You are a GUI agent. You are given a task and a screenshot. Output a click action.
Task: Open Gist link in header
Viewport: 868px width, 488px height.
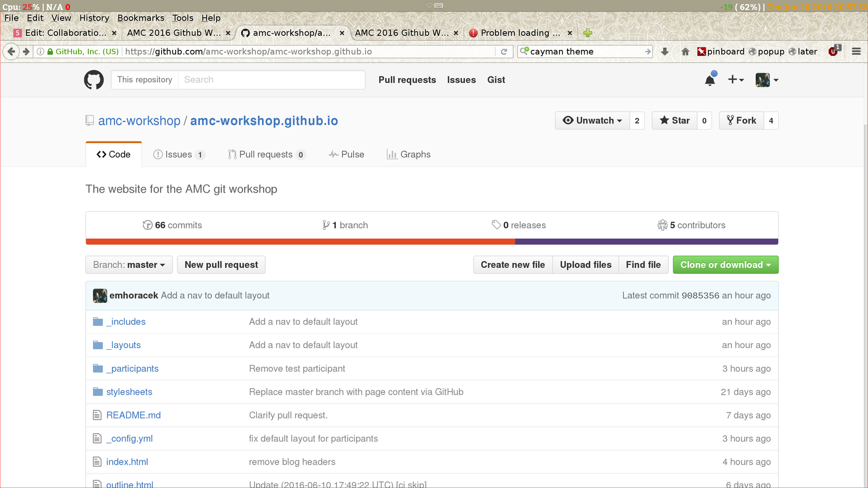pyautogui.click(x=496, y=80)
